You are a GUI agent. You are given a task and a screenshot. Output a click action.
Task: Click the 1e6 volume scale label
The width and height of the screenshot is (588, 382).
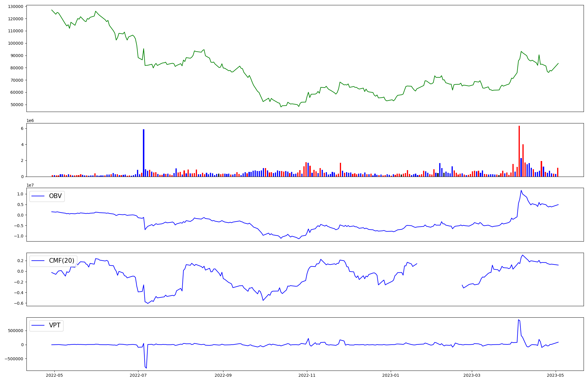pos(30,120)
